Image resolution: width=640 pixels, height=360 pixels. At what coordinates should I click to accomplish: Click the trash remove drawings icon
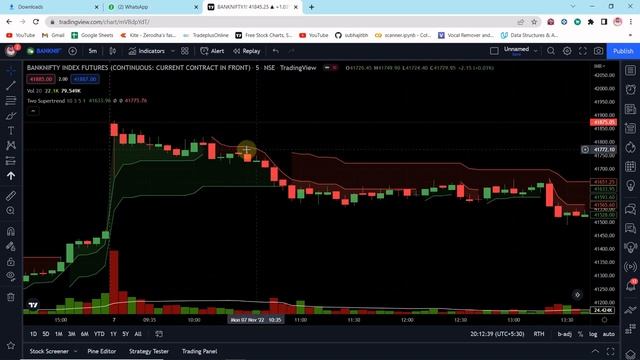click(11, 297)
